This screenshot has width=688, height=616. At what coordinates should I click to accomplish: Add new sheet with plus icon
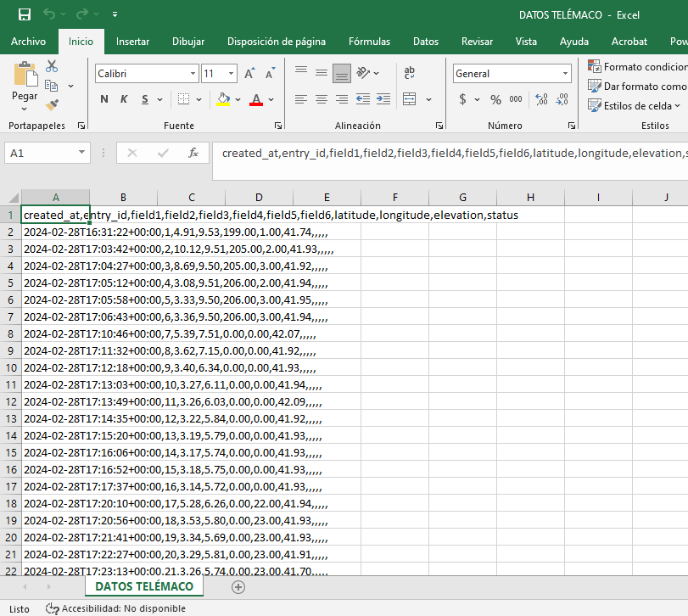click(x=238, y=586)
